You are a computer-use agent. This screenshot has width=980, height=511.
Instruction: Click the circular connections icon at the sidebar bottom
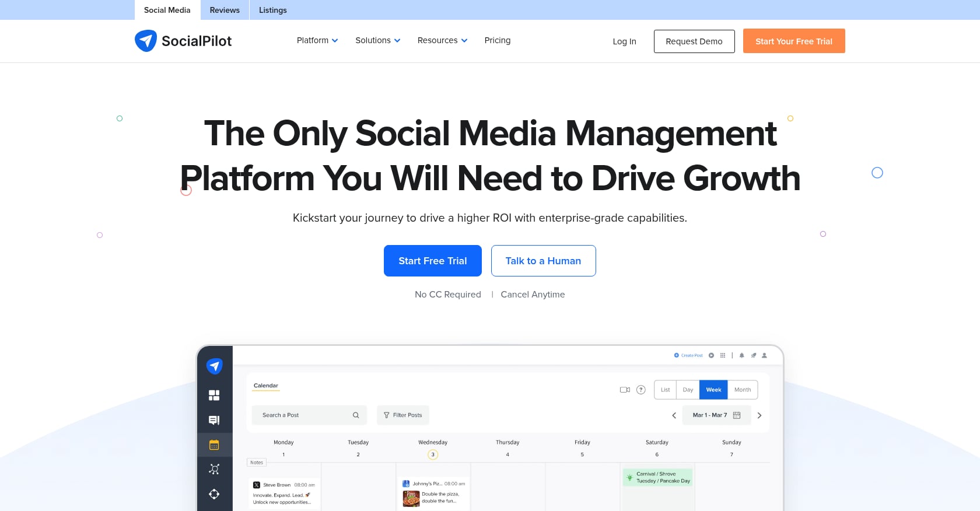click(x=214, y=494)
